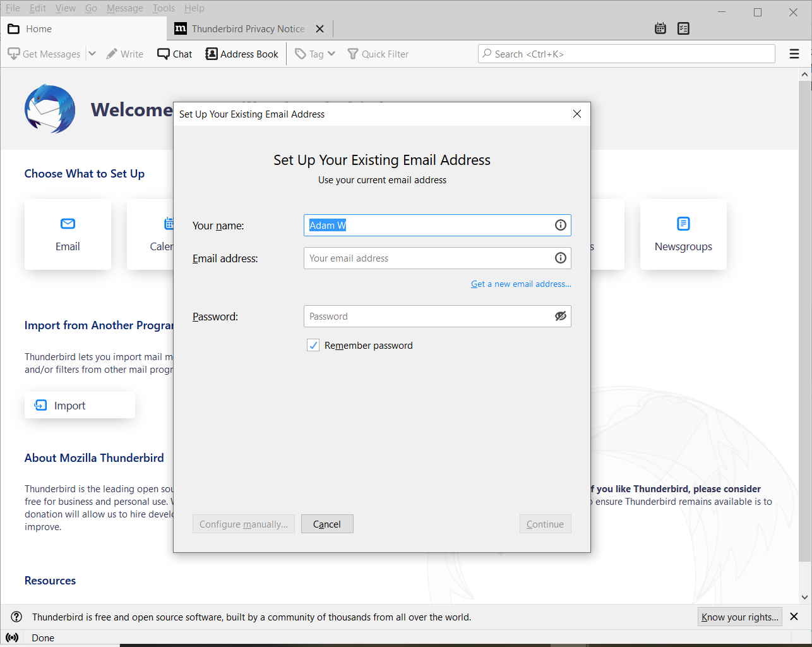This screenshot has width=812, height=647.
Task: Open the Tasks tab icon
Action: pyautogui.click(x=683, y=28)
